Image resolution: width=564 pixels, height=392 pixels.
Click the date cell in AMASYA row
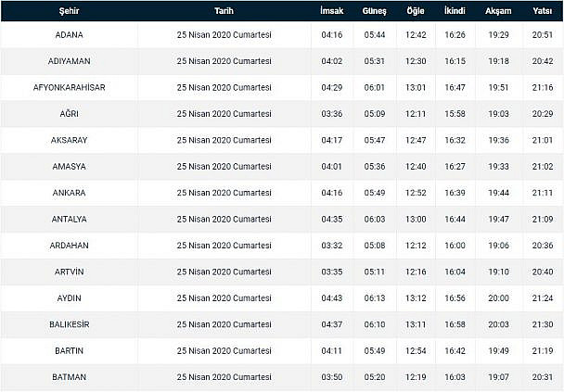tap(224, 167)
